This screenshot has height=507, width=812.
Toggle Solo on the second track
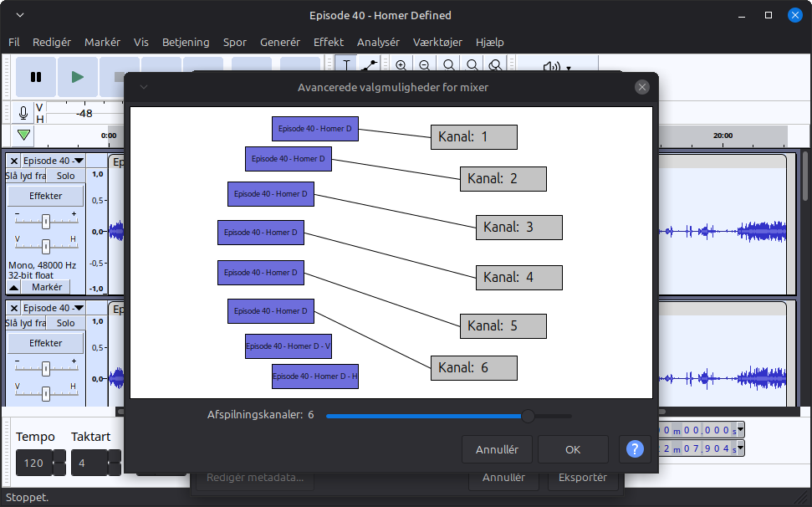pos(65,323)
